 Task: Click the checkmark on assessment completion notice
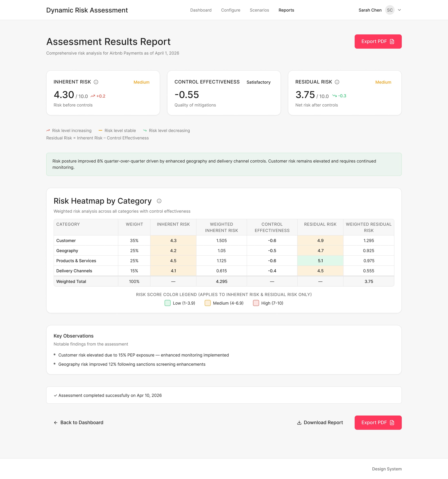pyautogui.click(x=55, y=395)
